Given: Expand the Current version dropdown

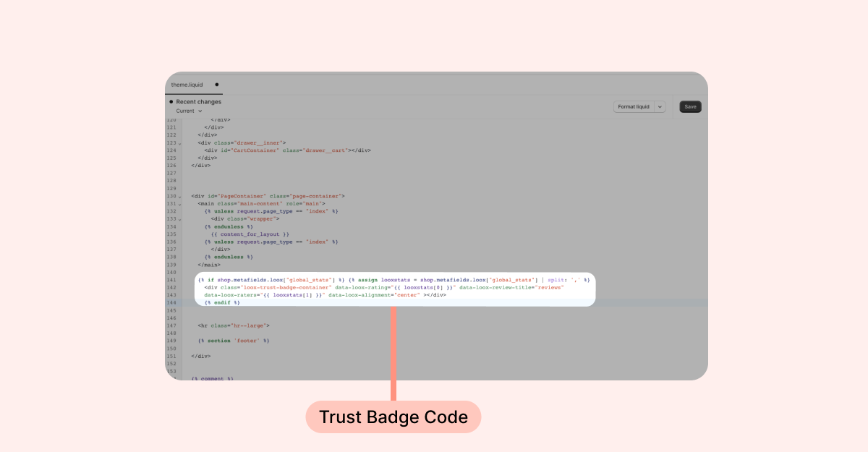Looking at the screenshot, I should pyautogui.click(x=190, y=111).
